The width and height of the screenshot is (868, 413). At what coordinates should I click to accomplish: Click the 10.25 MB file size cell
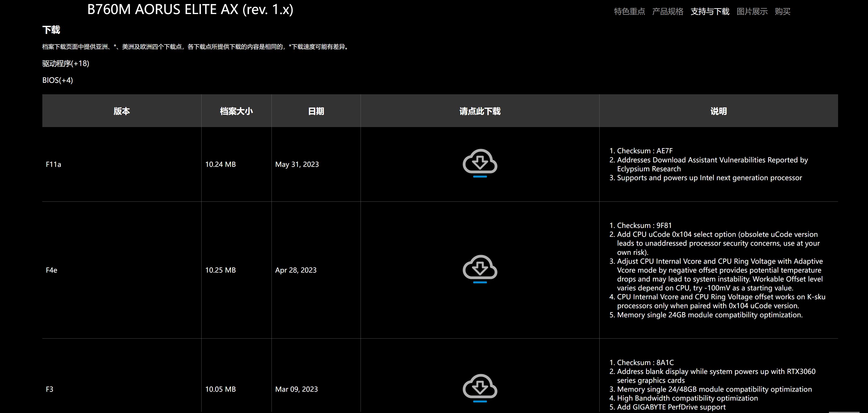220,270
